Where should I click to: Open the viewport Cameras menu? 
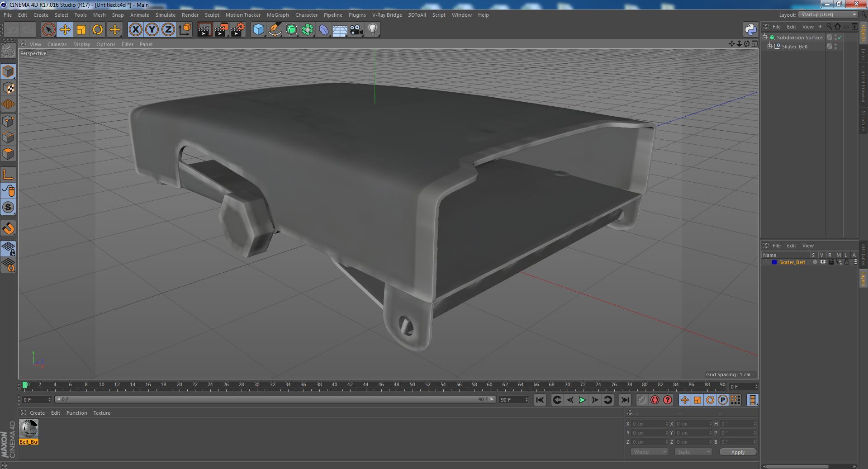coord(57,44)
